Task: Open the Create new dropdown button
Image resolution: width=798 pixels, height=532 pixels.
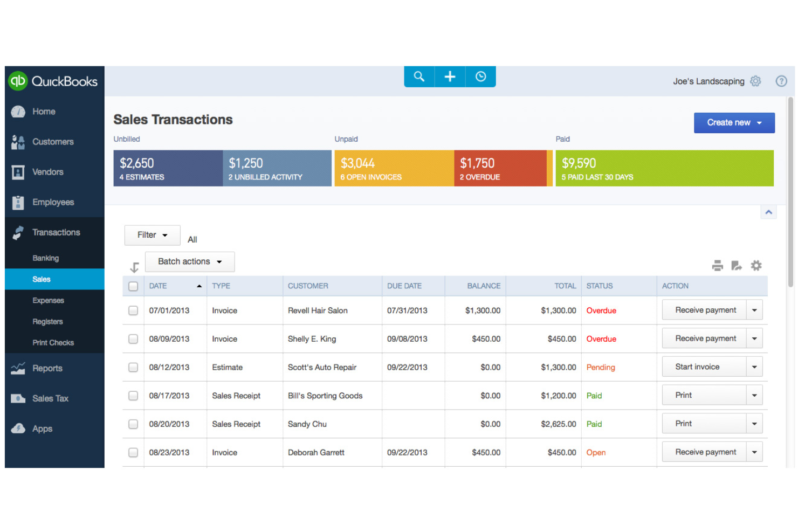Action: click(x=734, y=123)
